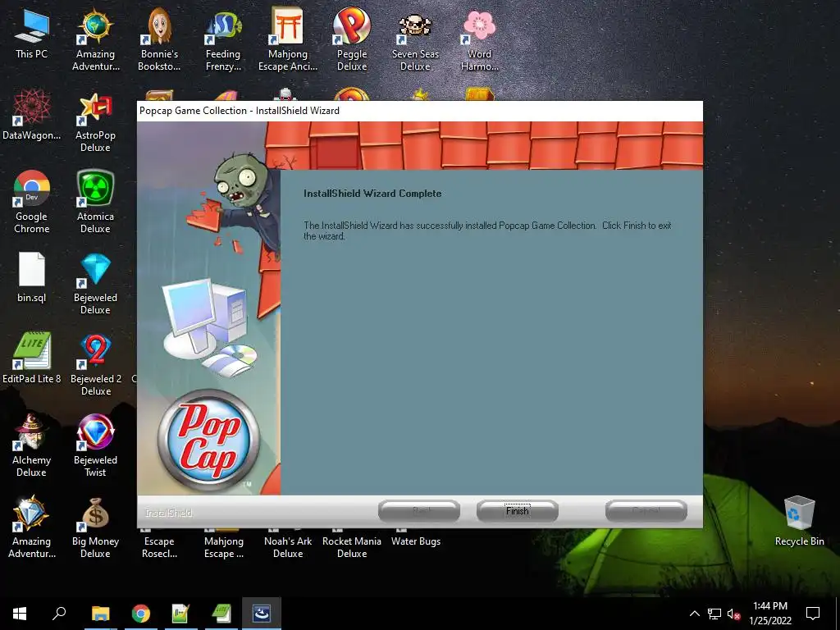840x630 pixels.
Task: Select the Recycle Bin icon
Action: tap(799, 521)
